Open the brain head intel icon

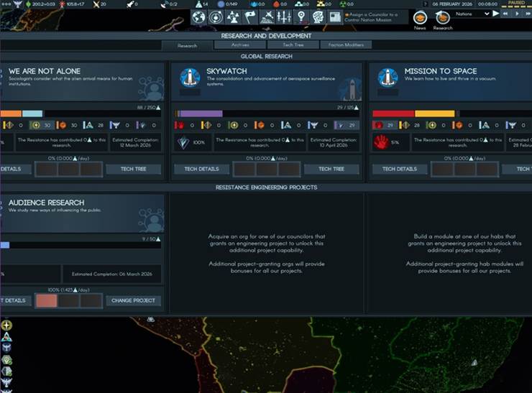tap(318, 17)
